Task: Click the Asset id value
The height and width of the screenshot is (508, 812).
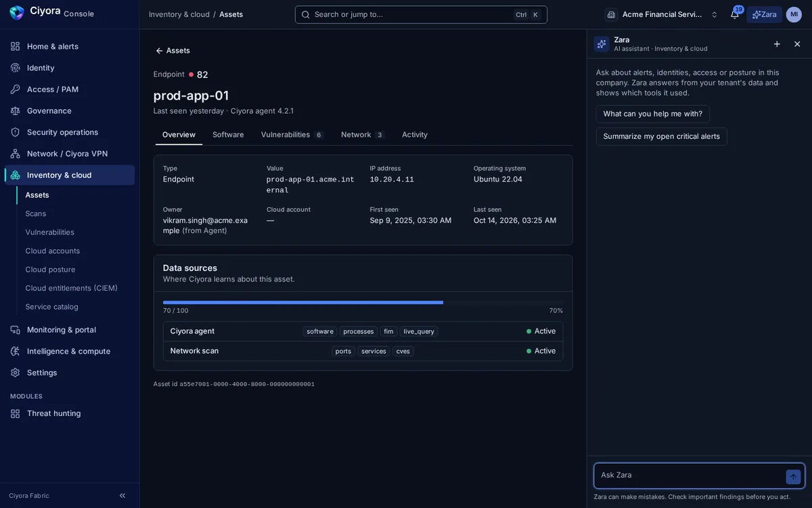Action: (247, 384)
